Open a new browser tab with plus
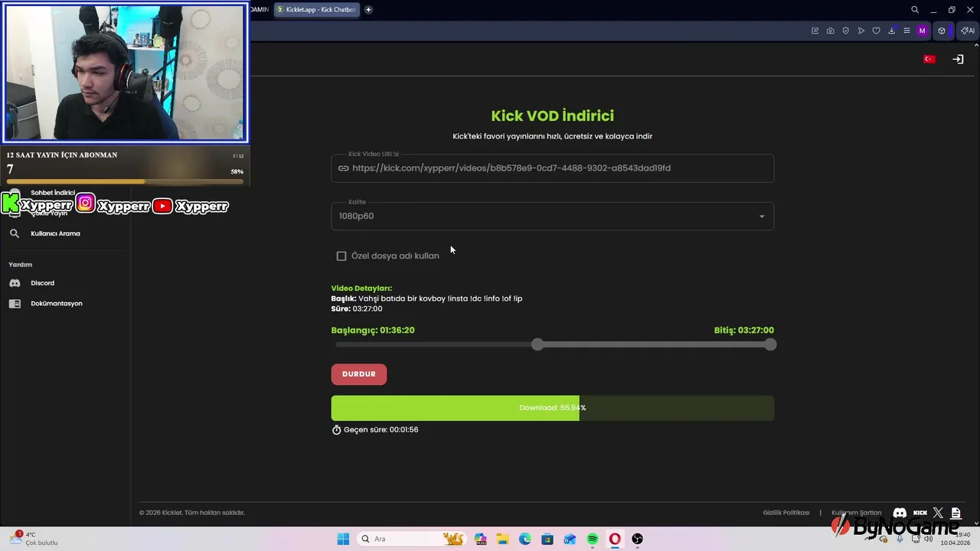980x551 pixels. click(x=368, y=10)
